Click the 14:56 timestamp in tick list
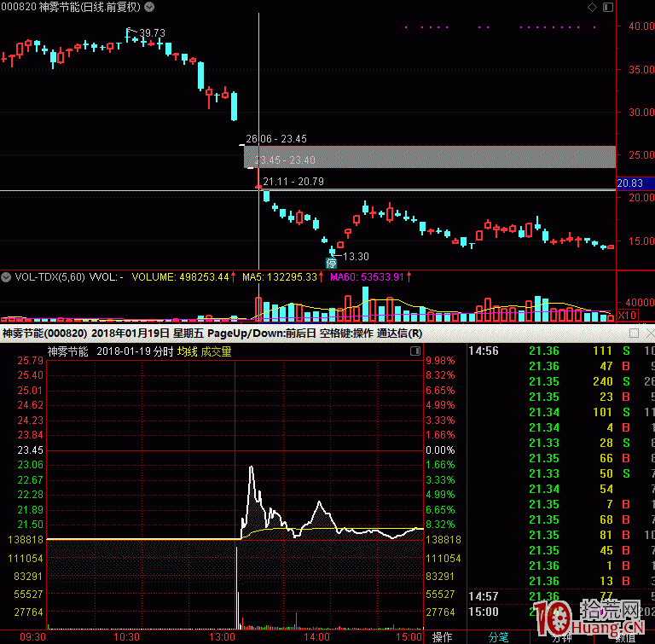Image resolution: width=655 pixels, height=644 pixels. (484, 351)
